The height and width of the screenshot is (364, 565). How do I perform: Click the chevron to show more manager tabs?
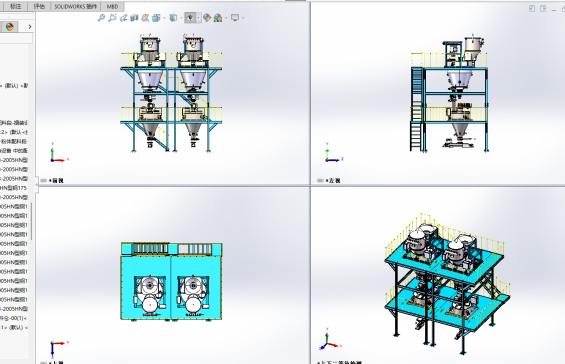tap(30, 27)
